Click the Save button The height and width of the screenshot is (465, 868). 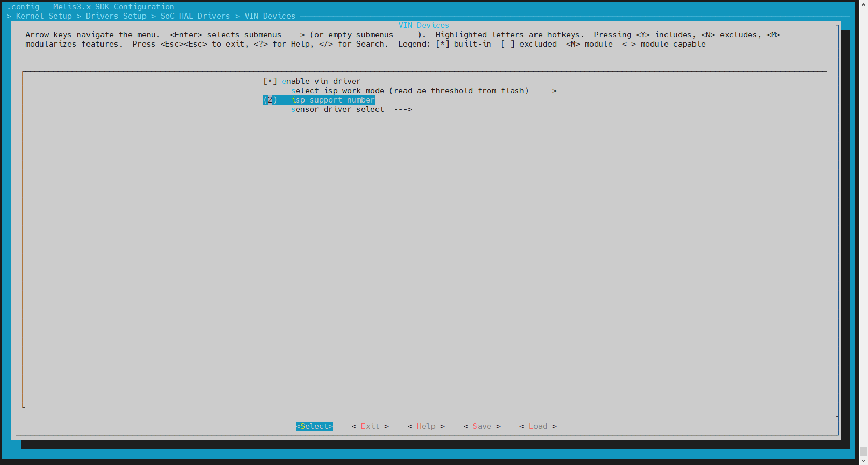pos(482,426)
